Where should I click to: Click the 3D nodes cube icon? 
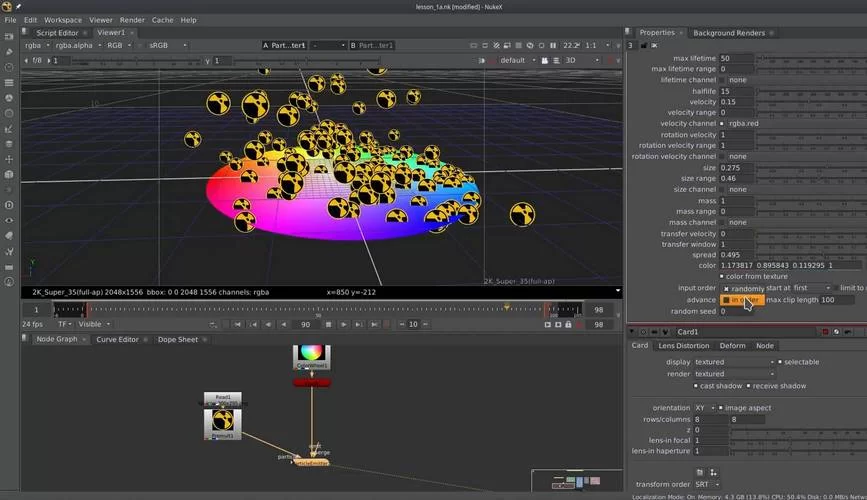(9, 175)
